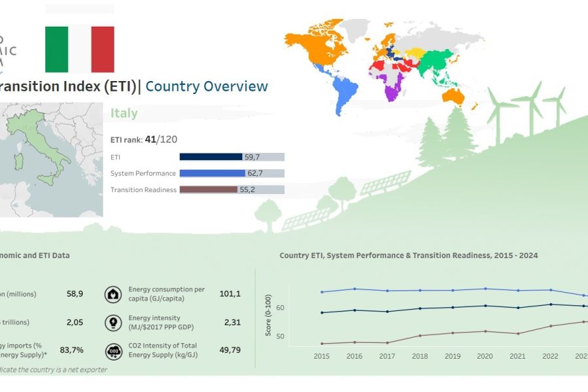This screenshot has width=588, height=392.
Task: Click the Italian flag image
Action: click(x=80, y=49)
